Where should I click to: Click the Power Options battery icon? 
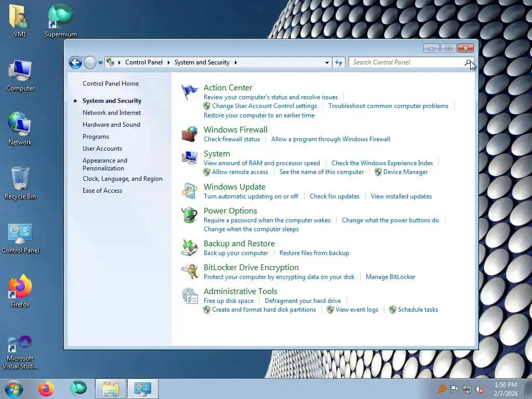coord(189,215)
